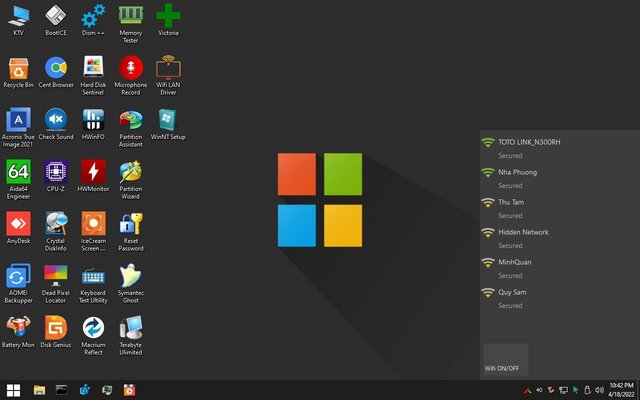Open AnyDesk desktop shortcut
Image resolution: width=640 pixels, height=400 pixels.
pos(18,228)
